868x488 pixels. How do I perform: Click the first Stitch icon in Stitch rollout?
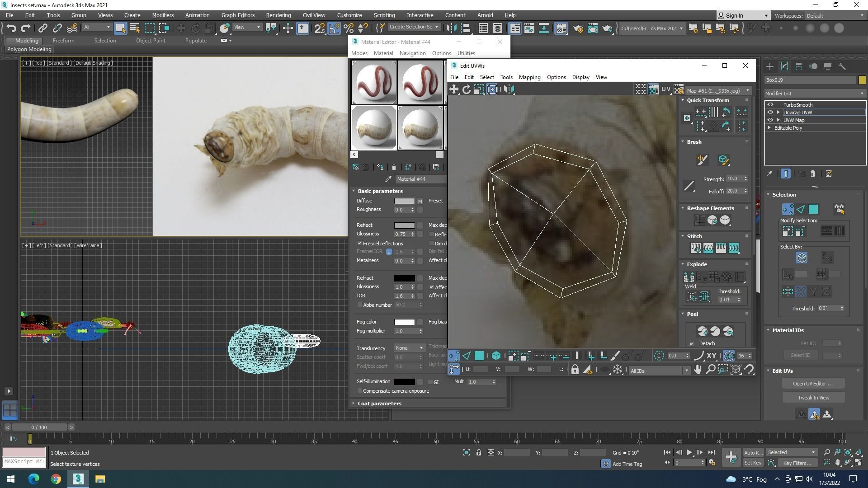[x=695, y=248]
